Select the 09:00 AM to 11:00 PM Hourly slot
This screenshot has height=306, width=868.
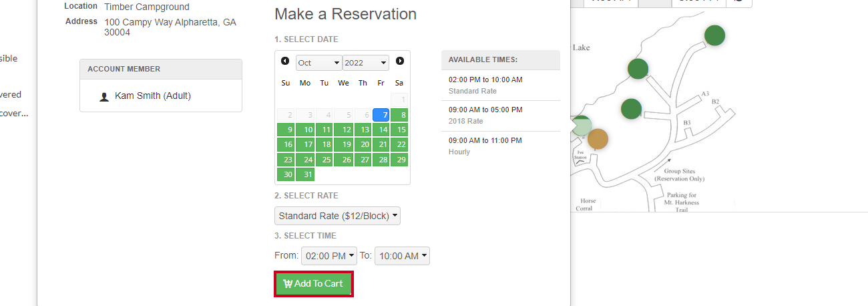pyautogui.click(x=501, y=146)
